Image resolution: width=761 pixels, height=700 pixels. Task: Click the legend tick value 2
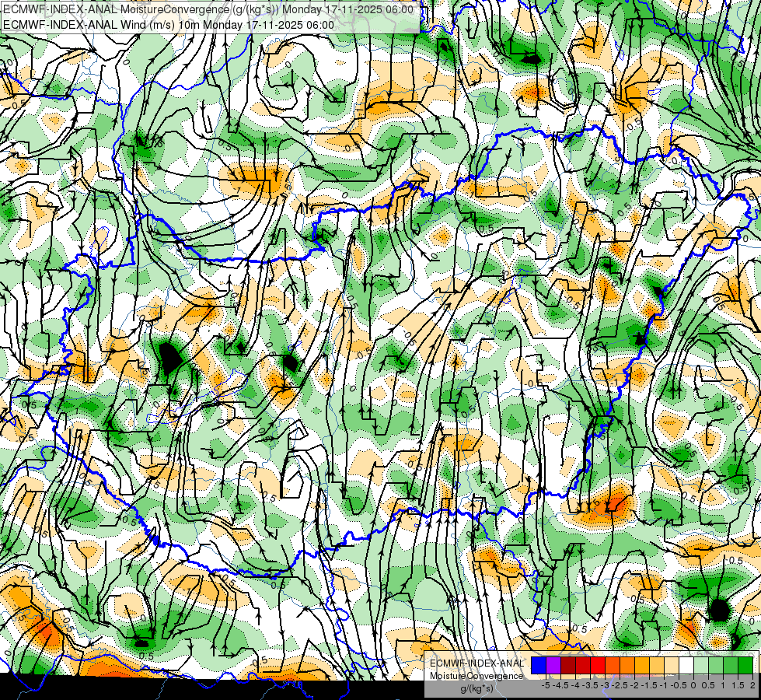tap(752, 685)
